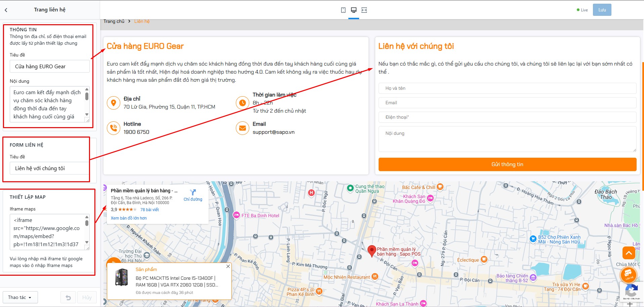Screen dimensions: 644x307
Task: Open the Thao tác dropdown
Action: [20, 297]
